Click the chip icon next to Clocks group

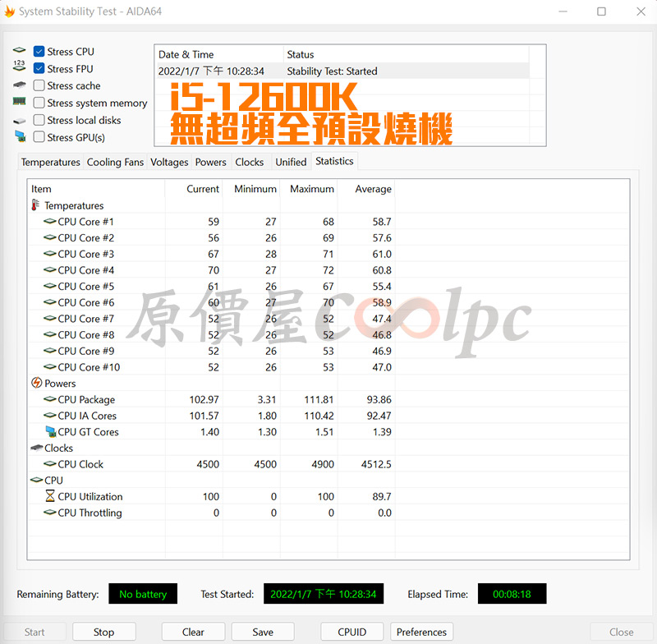point(36,448)
